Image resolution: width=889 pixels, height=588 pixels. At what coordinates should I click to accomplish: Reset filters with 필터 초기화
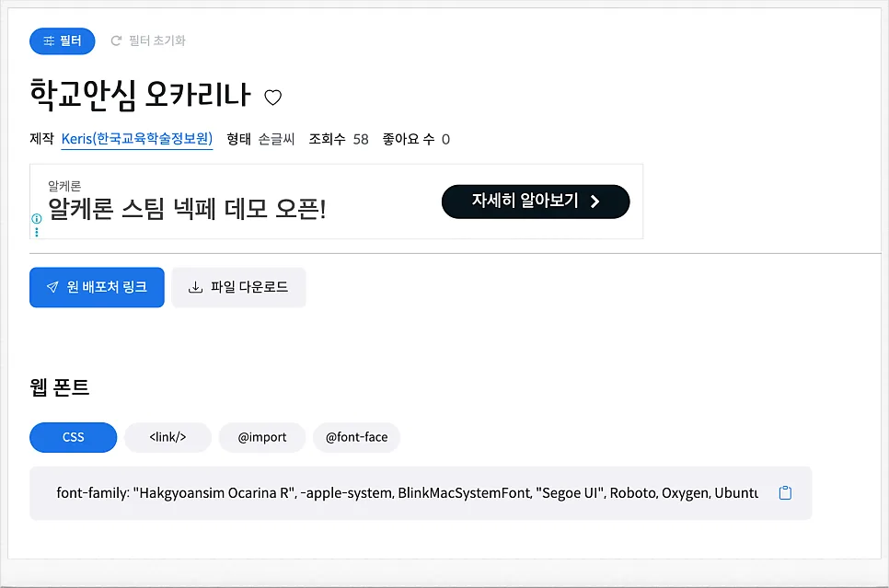pyautogui.click(x=148, y=40)
